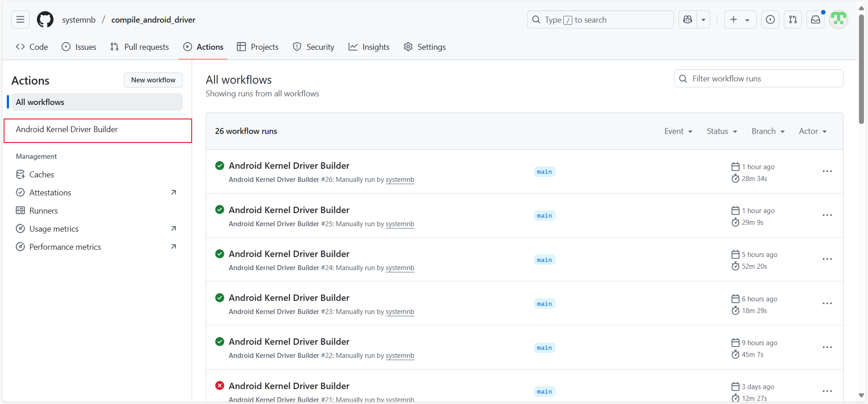The image size is (868, 404).
Task: Click the 9 hours ago timestamp
Action: (x=759, y=343)
